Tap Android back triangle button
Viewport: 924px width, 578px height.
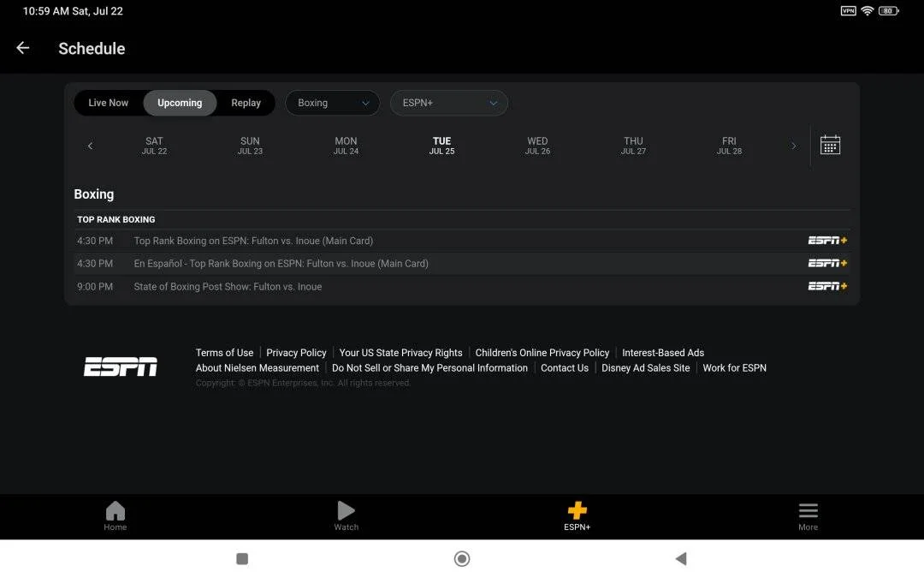click(681, 558)
